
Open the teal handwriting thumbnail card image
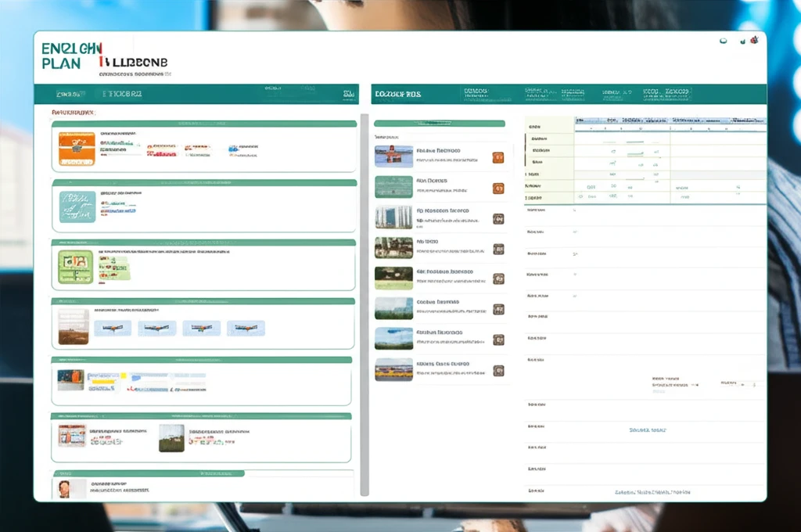(77, 207)
